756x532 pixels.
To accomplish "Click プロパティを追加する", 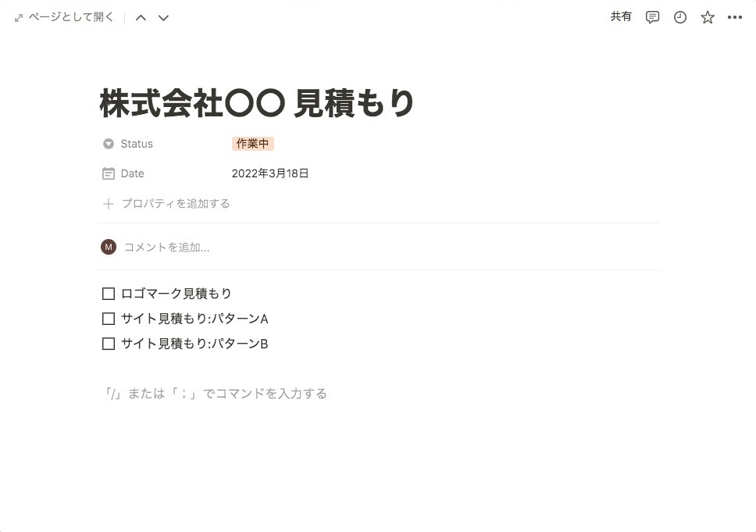I will pyautogui.click(x=176, y=204).
